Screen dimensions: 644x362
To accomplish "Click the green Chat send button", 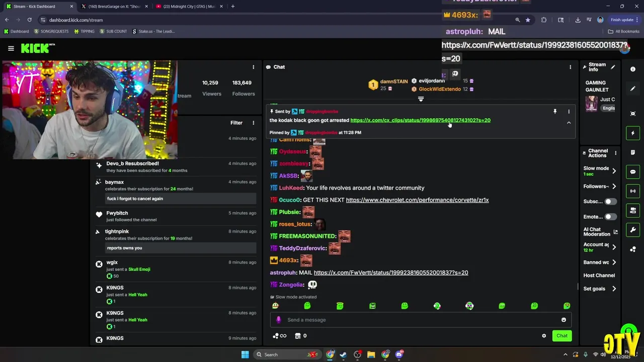I will (x=562, y=336).
